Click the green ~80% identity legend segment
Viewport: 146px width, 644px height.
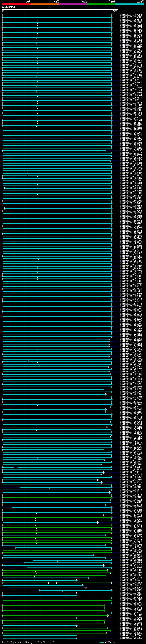point(101,4)
